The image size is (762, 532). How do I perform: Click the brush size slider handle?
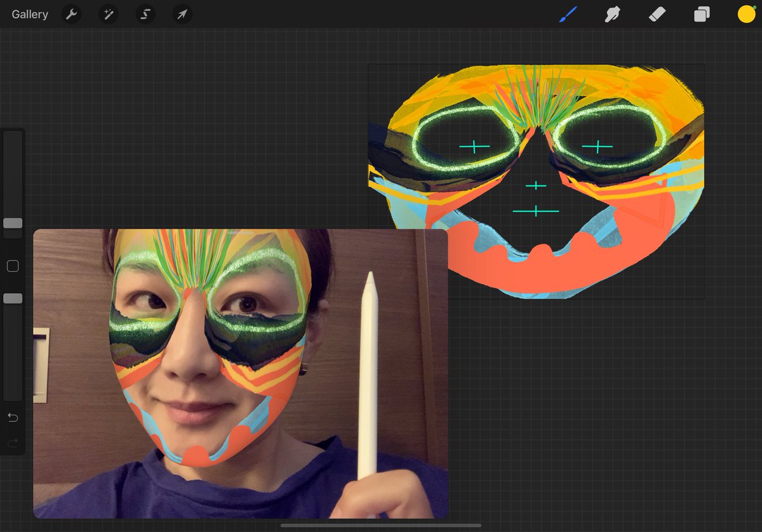pos(13,223)
